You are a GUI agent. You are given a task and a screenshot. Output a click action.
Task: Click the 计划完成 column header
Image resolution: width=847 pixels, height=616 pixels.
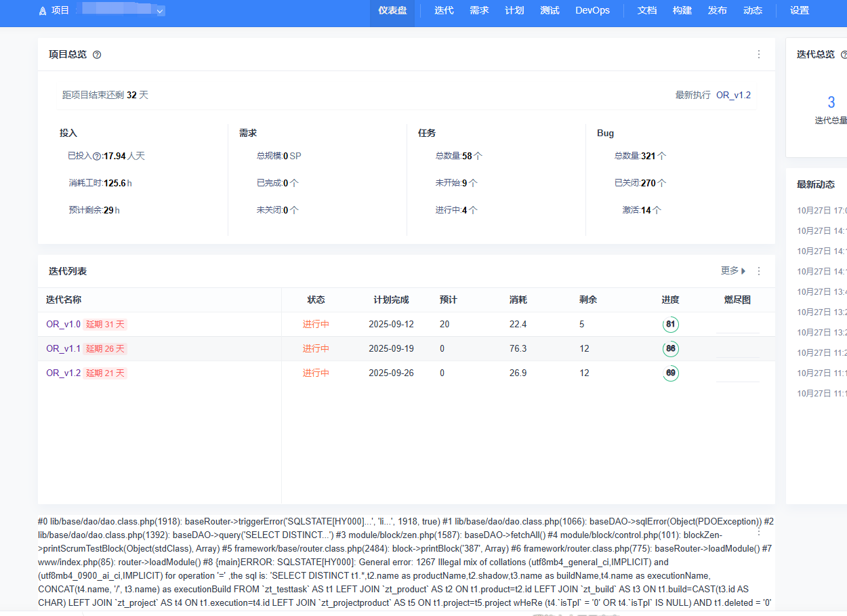391,300
